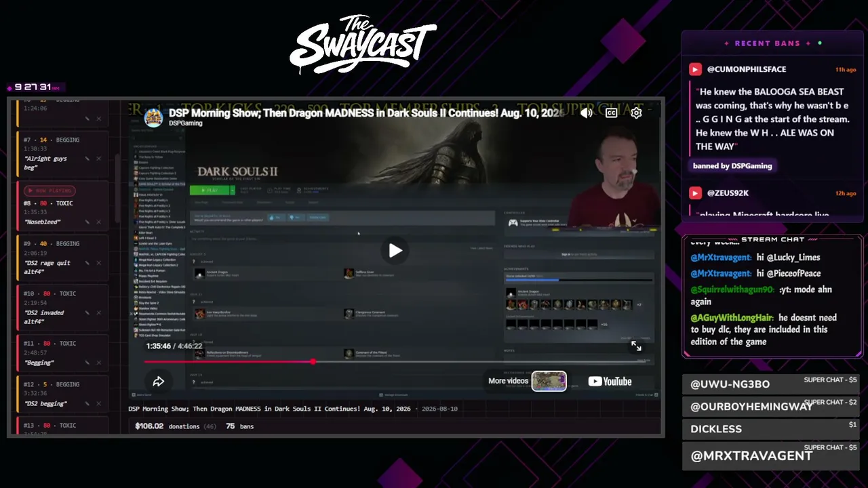This screenshot has height=488, width=868.
Task: Click the 2:19:54 timestamp on clip #10
Action: (x=35, y=303)
